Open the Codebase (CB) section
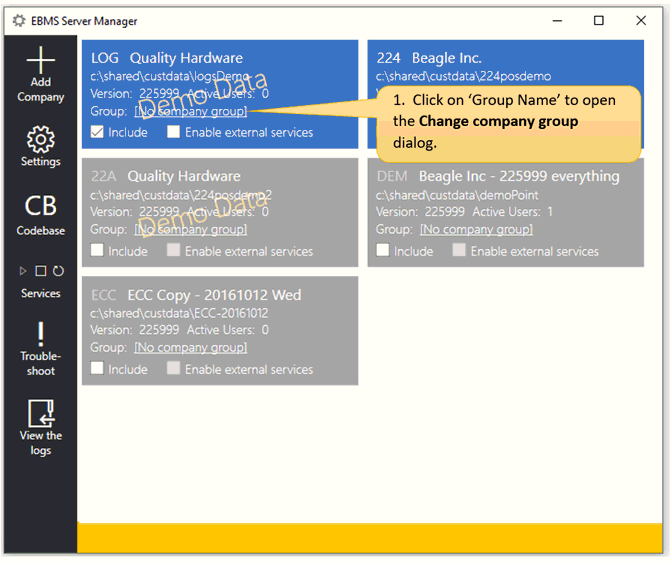Viewport: 672px width, 561px height. (x=40, y=206)
